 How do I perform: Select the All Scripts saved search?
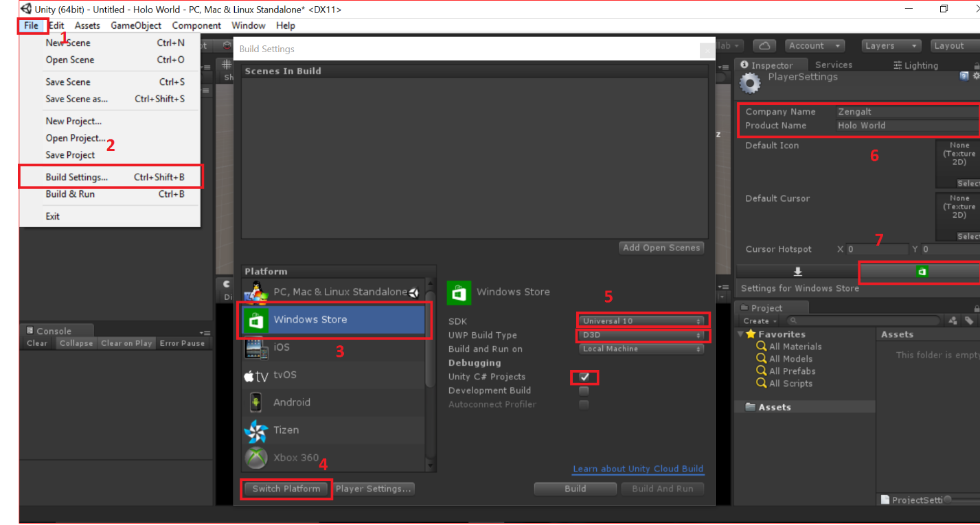pos(784,384)
